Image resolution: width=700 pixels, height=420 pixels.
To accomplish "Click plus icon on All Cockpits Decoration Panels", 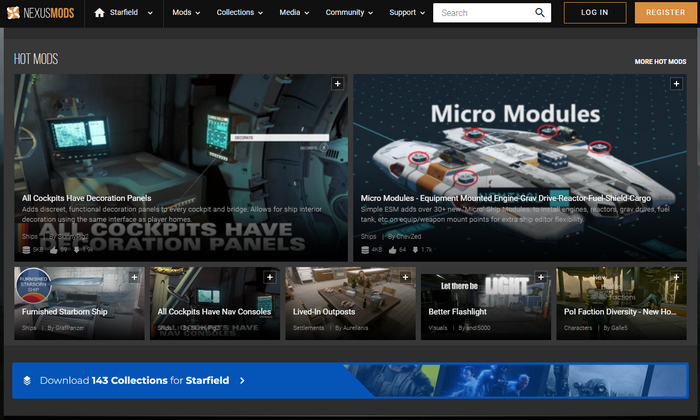I will 338,84.
